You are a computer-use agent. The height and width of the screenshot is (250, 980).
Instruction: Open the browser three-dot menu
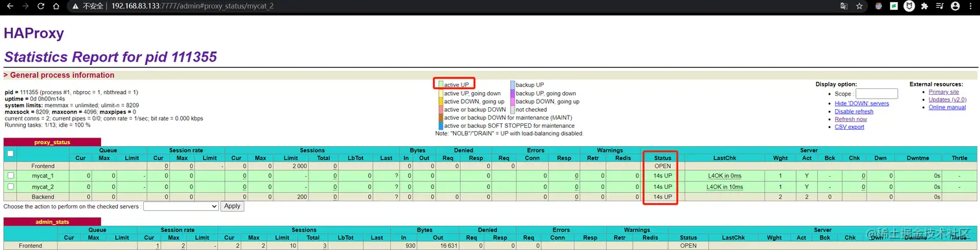click(x=970, y=6)
